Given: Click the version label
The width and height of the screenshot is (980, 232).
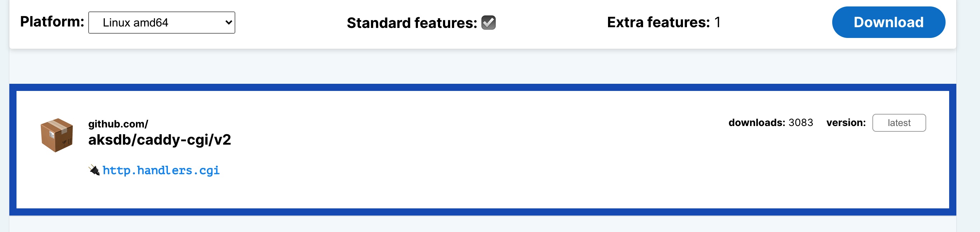Looking at the screenshot, I should 845,123.
